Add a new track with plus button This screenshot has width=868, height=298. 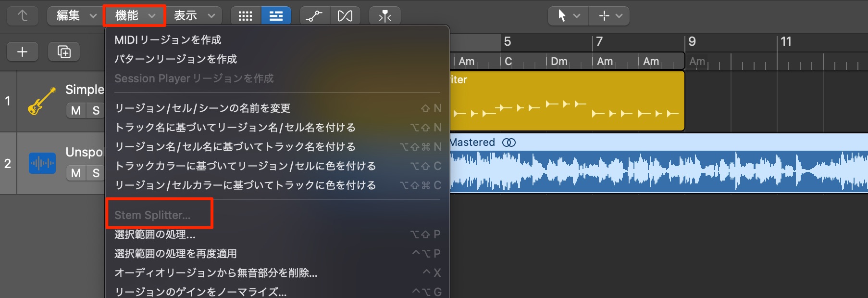[x=22, y=52]
